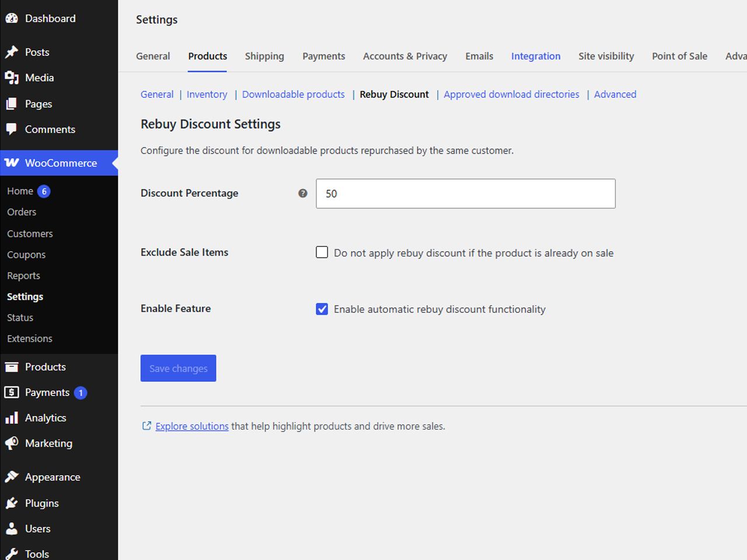Screen dimensions: 747x560
Task: Open Reports in WooCommerce submenu
Action: 23,276
